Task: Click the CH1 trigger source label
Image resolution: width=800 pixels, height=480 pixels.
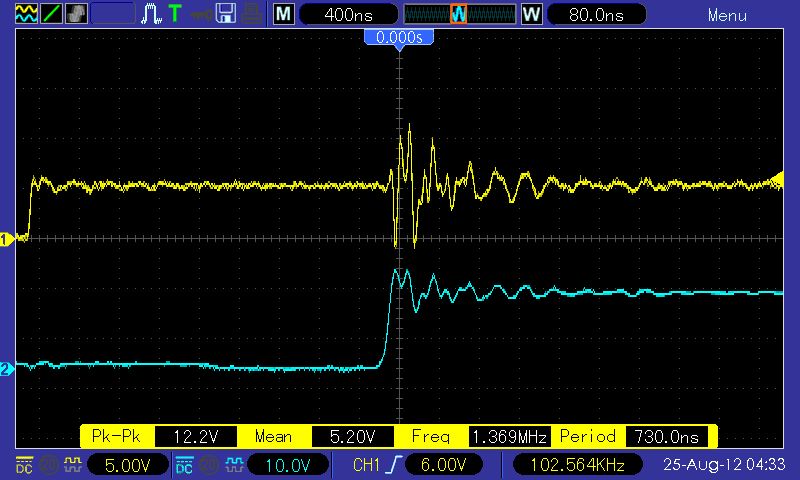Action: pos(366,465)
